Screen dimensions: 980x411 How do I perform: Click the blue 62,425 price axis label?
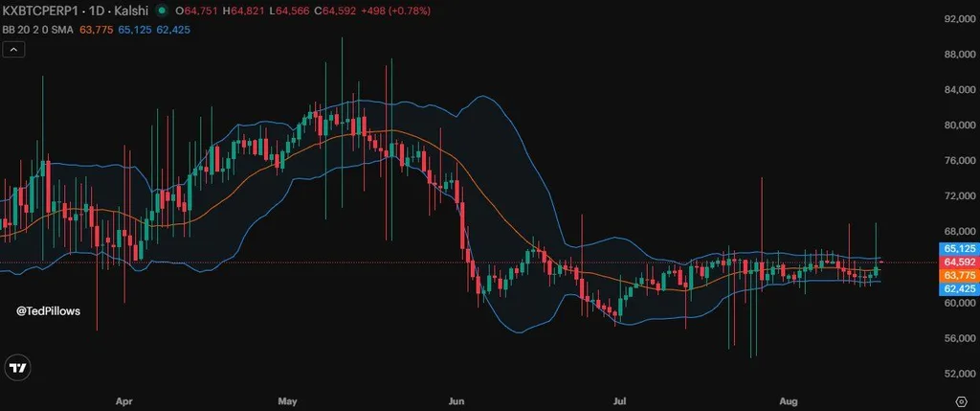point(959,288)
